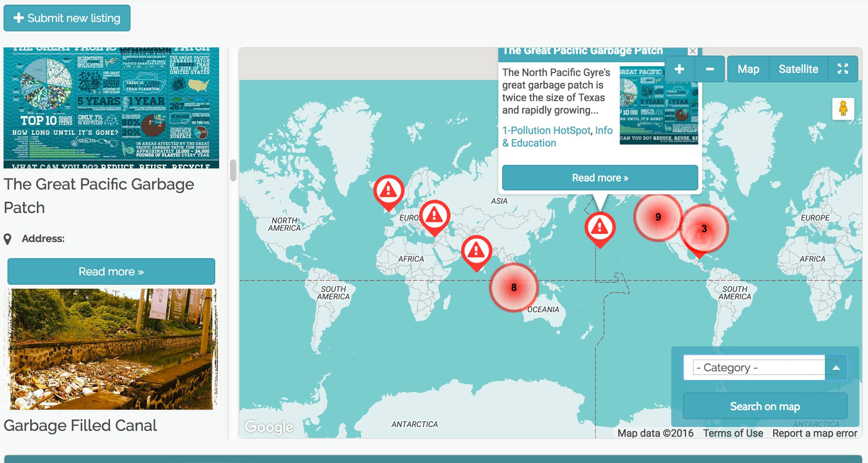Click the Submit new listing button

(x=67, y=18)
